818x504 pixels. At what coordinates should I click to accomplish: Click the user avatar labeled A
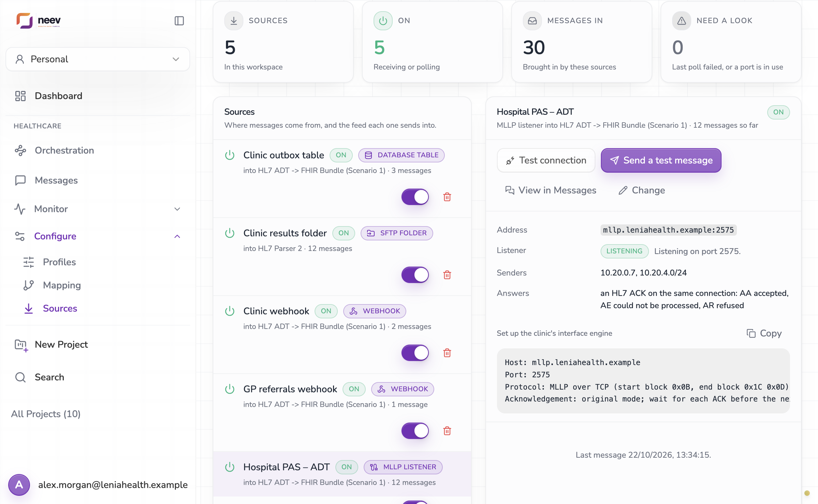coord(19,485)
